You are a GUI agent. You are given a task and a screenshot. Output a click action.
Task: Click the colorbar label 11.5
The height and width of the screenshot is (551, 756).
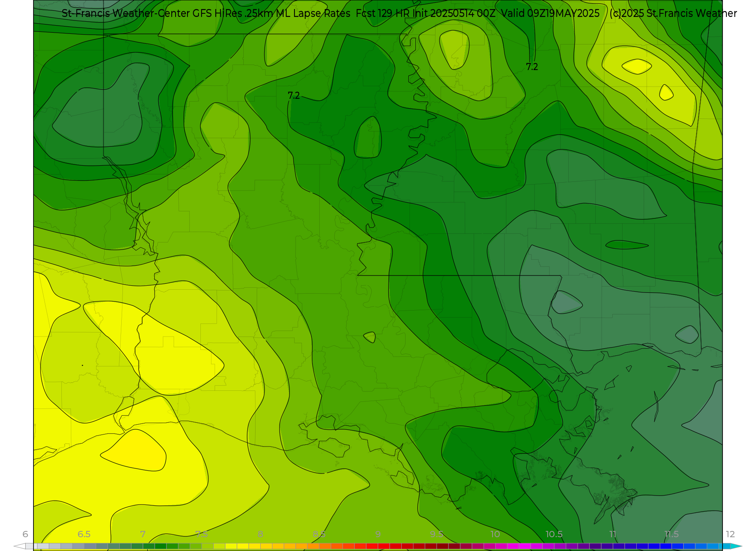(x=672, y=534)
